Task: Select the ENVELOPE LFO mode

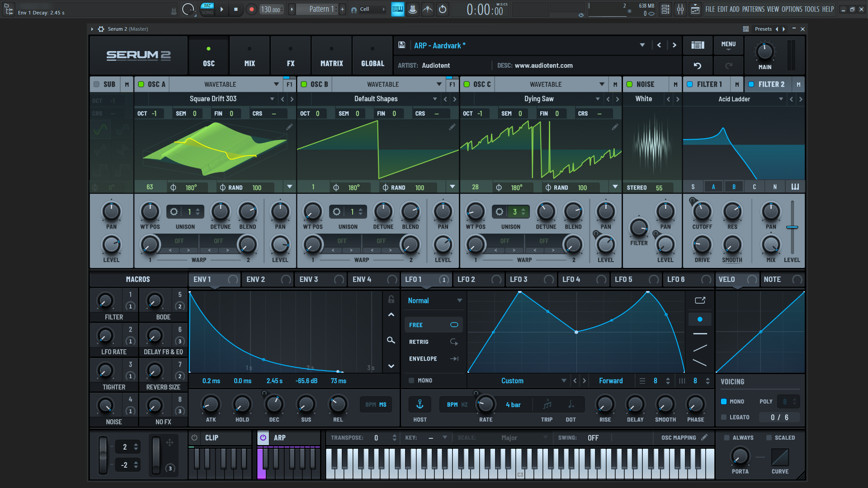Action: pyautogui.click(x=433, y=359)
